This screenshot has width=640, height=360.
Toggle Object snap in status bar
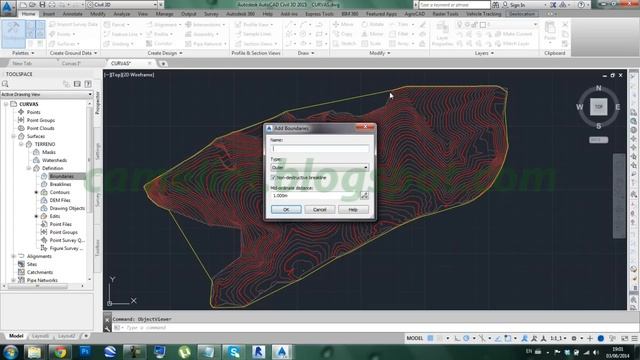[507, 338]
